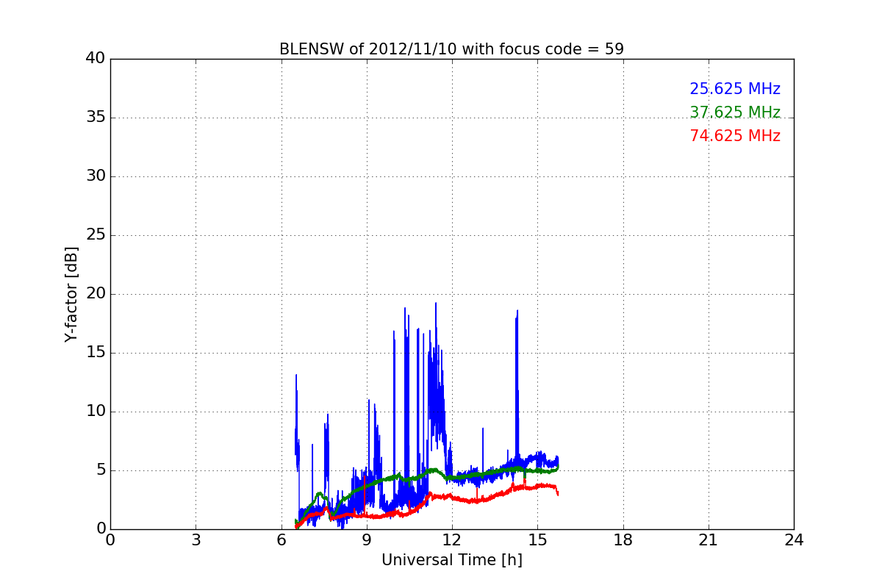Click the y-axis tick label 20
The image size is (882, 588).
click(96, 294)
